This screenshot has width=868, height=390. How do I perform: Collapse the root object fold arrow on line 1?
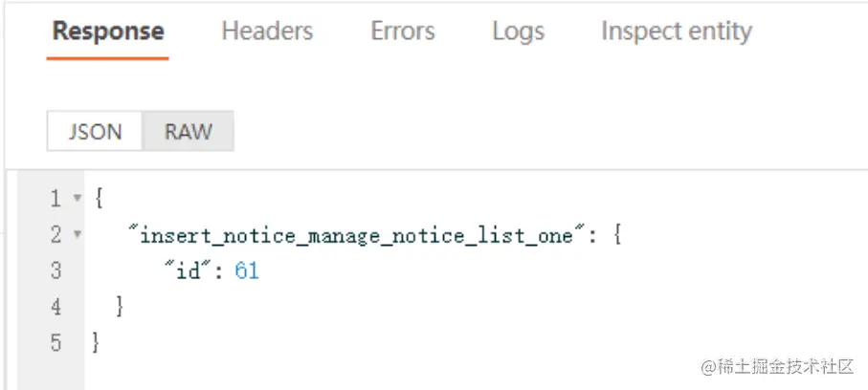tap(78, 198)
